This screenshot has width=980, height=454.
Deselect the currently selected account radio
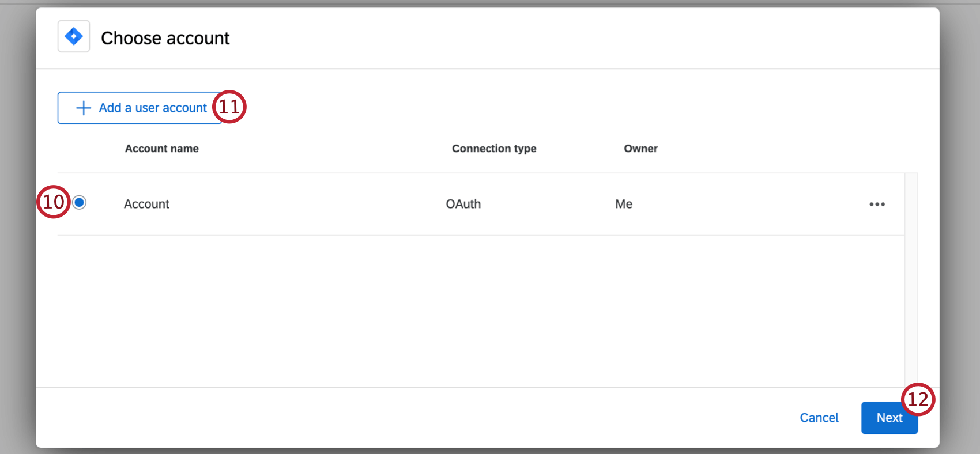pyautogui.click(x=79, y=202)
